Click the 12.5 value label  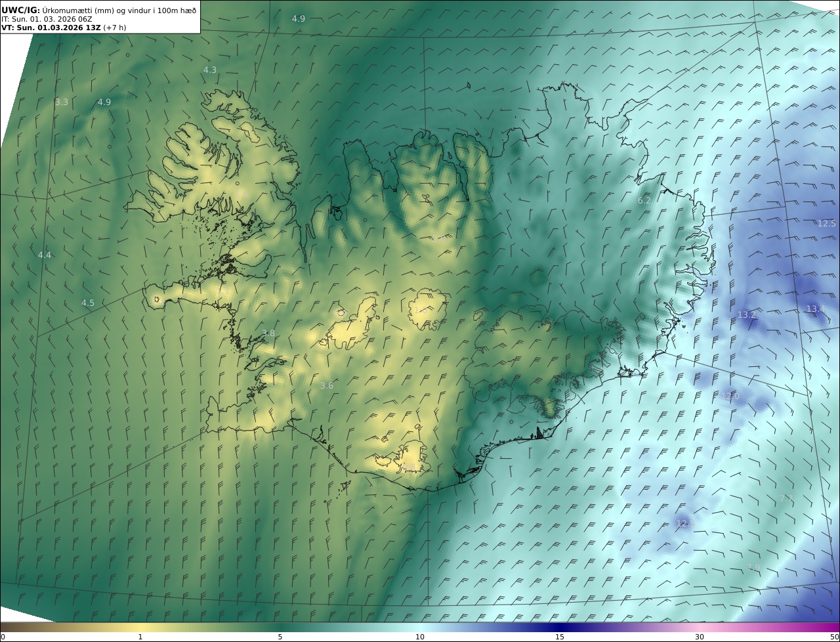tap(827, 223)
